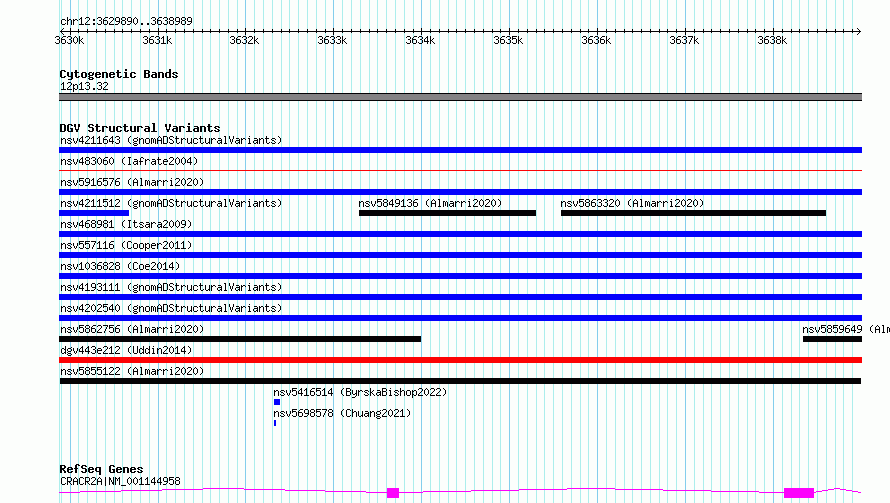Select the gray 12p13.32 cytogenetic band bar
Viewport: 890px width, 503px height.
pyautogui.click(x=460, y=97)
